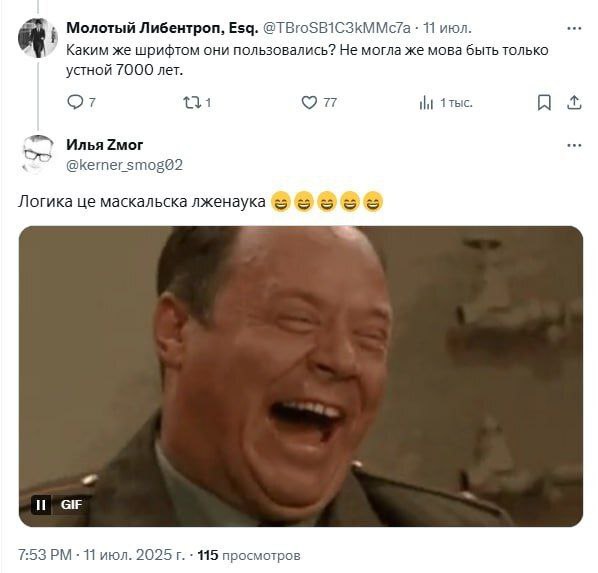Click the reply icon with 7 comments
The width and height of the screenshot is (598, 573).
click(x=75, y=102)
